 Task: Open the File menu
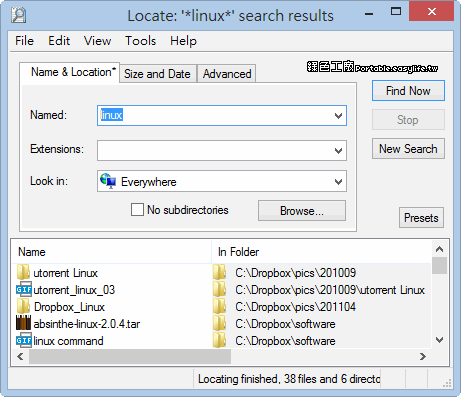(24, 41)
